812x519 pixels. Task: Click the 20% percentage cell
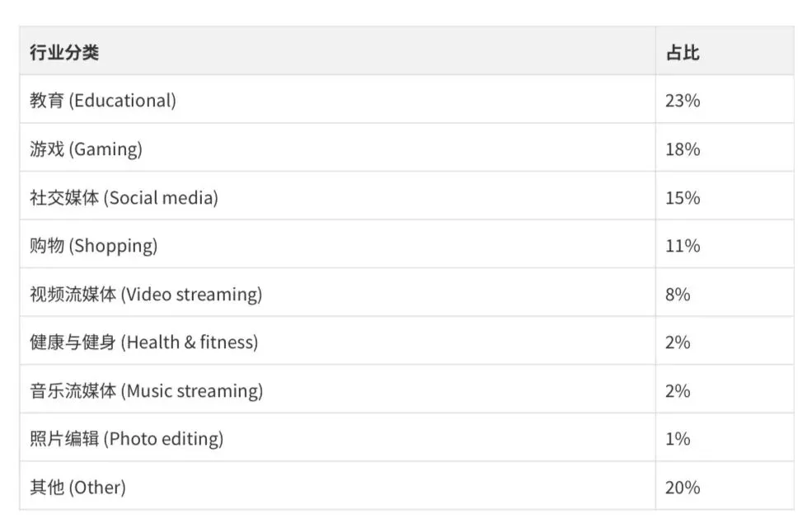pos(683,488)
